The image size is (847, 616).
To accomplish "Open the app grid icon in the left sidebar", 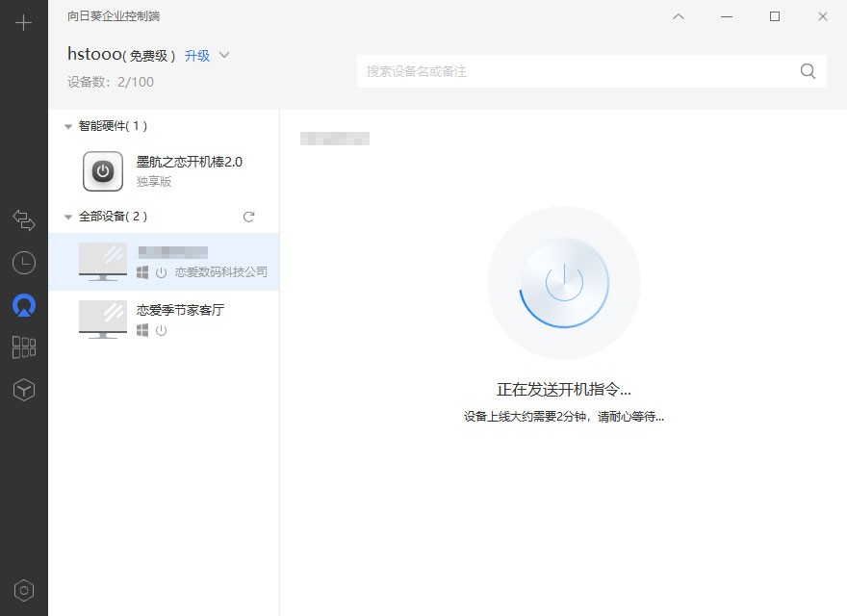I will coord(23,347).
